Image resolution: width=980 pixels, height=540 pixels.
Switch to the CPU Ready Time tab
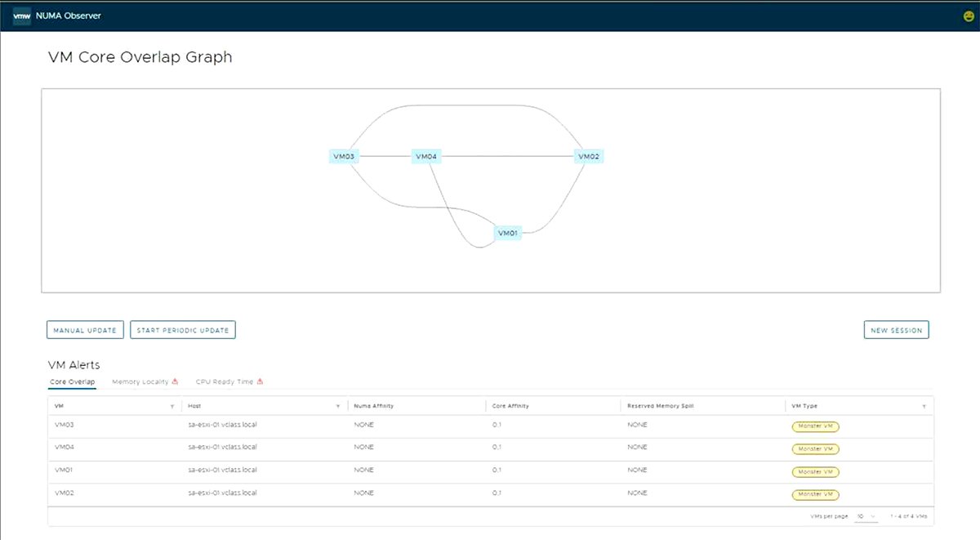[x=226, y=381]
